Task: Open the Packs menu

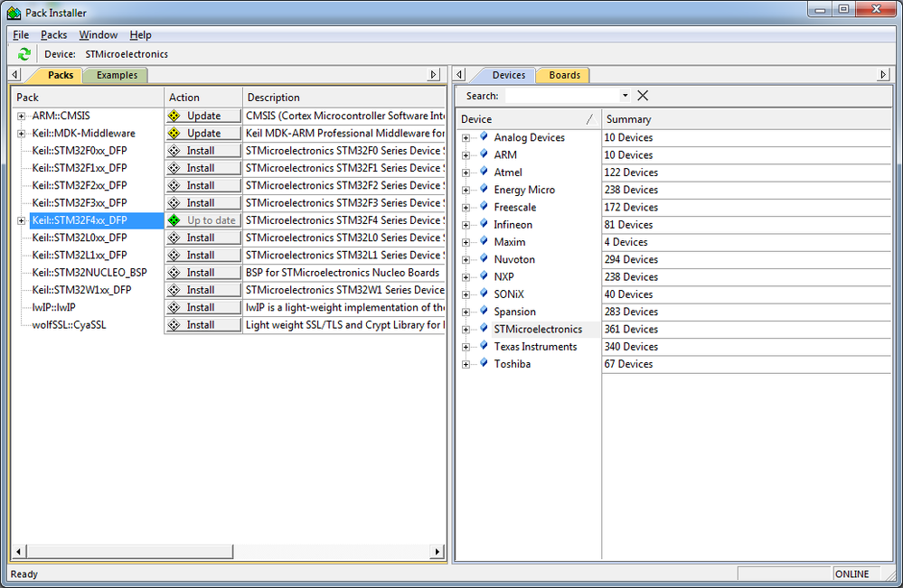Action: pos(53,34)
